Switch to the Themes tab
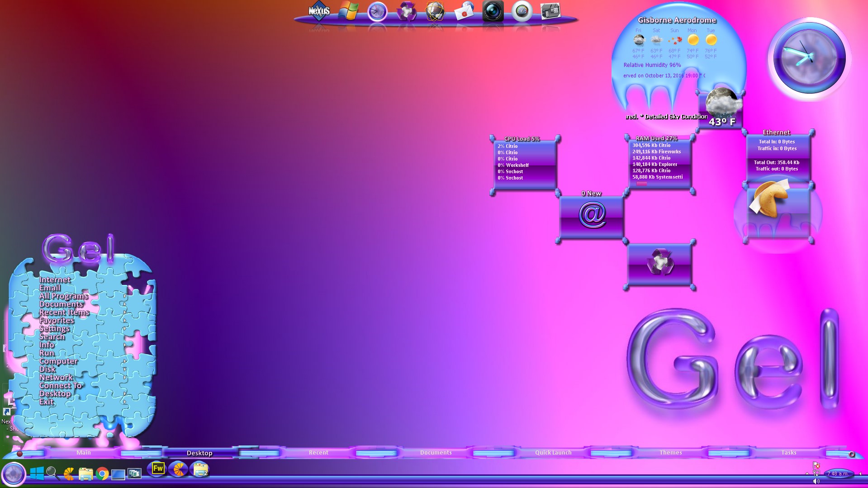868x488 pixels. [x=670, y=453]
